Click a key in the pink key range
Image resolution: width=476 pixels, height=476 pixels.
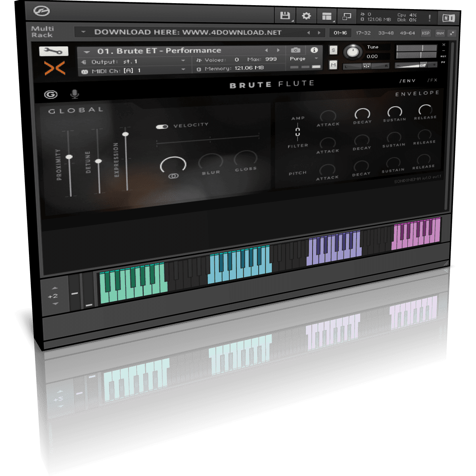tap(416, 233)
